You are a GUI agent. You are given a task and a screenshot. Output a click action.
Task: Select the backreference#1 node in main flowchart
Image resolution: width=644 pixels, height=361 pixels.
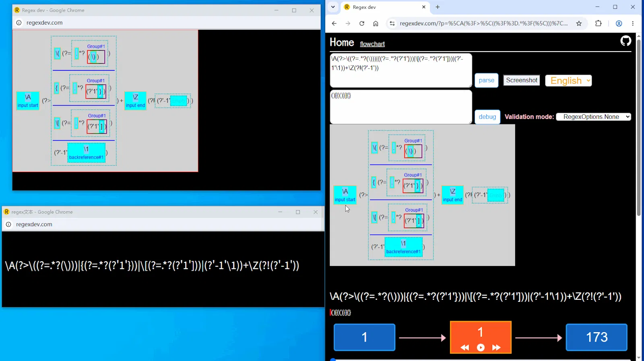coord(403,247)
